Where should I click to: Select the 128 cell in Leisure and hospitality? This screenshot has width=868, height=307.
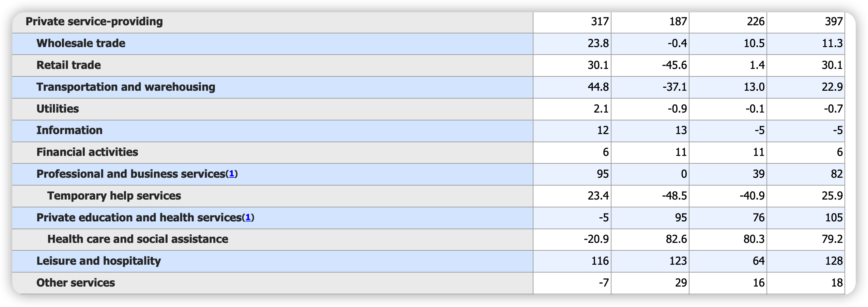click(834, 261)
